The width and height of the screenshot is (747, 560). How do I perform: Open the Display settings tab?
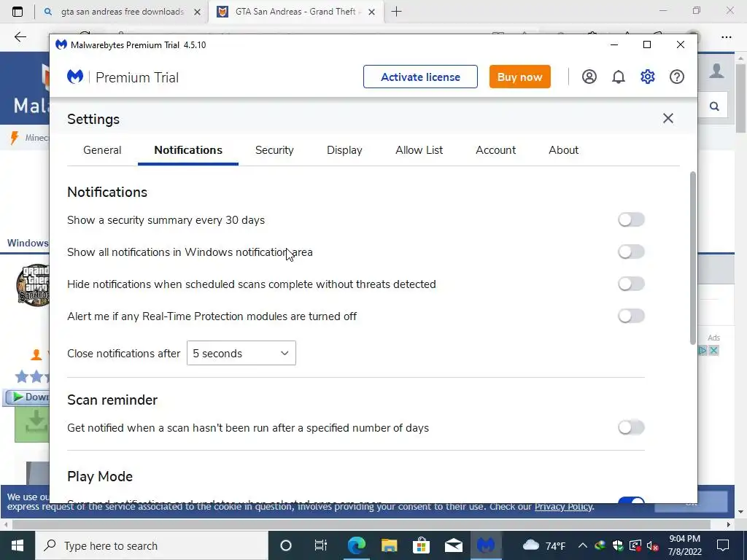pyautogui.click(x=344, y=150)
